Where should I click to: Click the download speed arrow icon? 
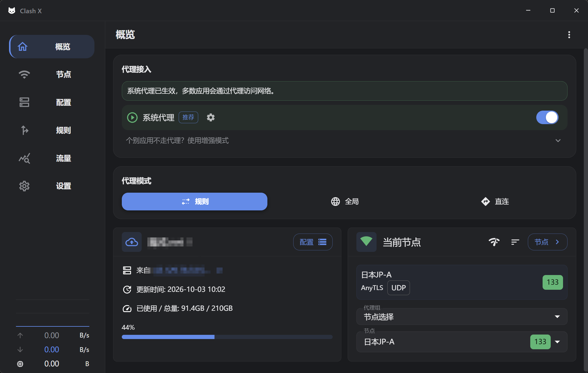tap(20, 350)
